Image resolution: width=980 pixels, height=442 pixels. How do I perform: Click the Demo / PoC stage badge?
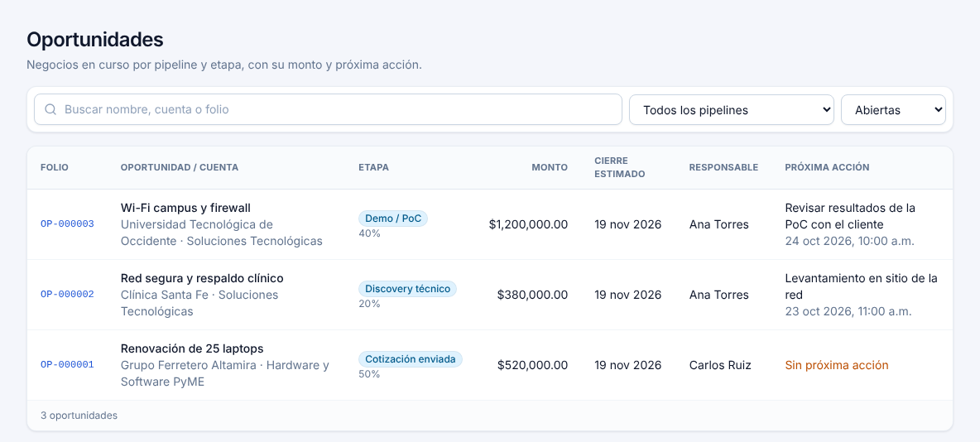click(393, 219)
